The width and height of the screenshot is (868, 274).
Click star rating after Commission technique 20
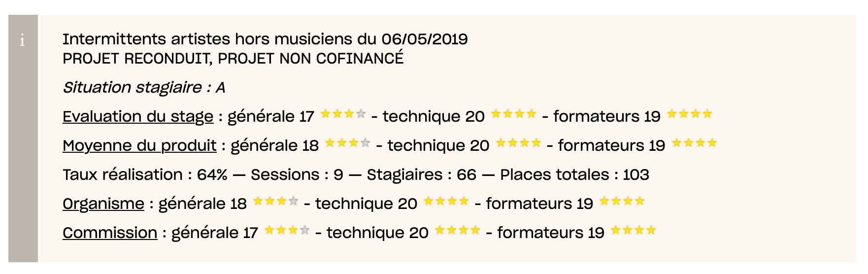458,230
